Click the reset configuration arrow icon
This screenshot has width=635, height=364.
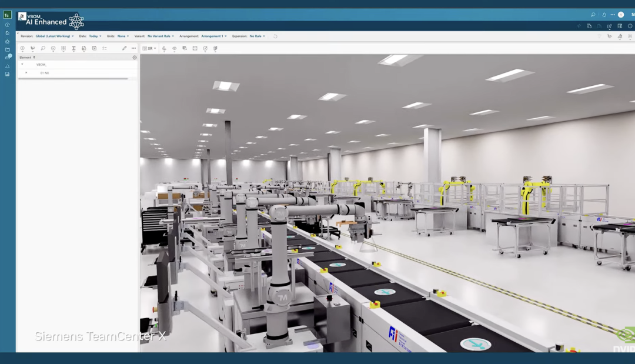click(275, 36)
